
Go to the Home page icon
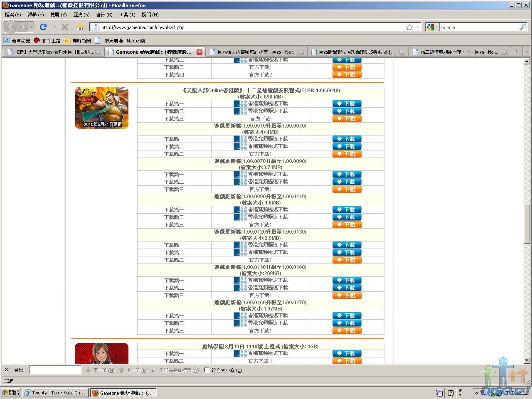point(79,27)
